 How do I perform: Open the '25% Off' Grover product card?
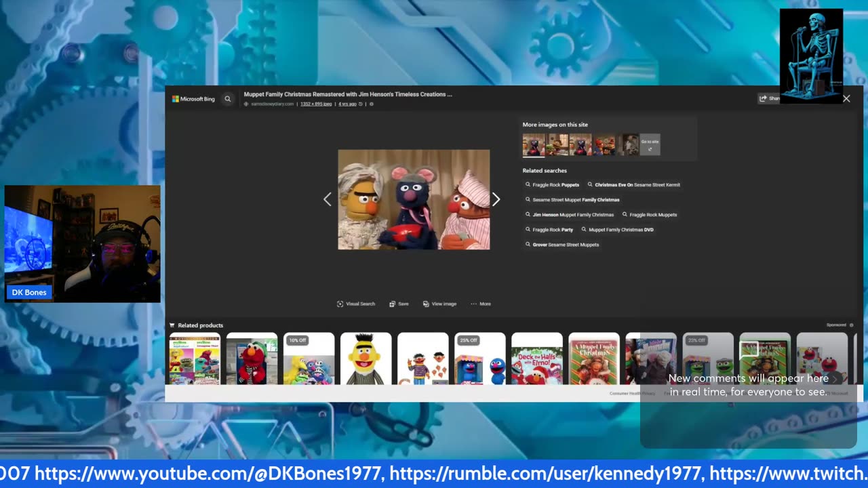479,359
